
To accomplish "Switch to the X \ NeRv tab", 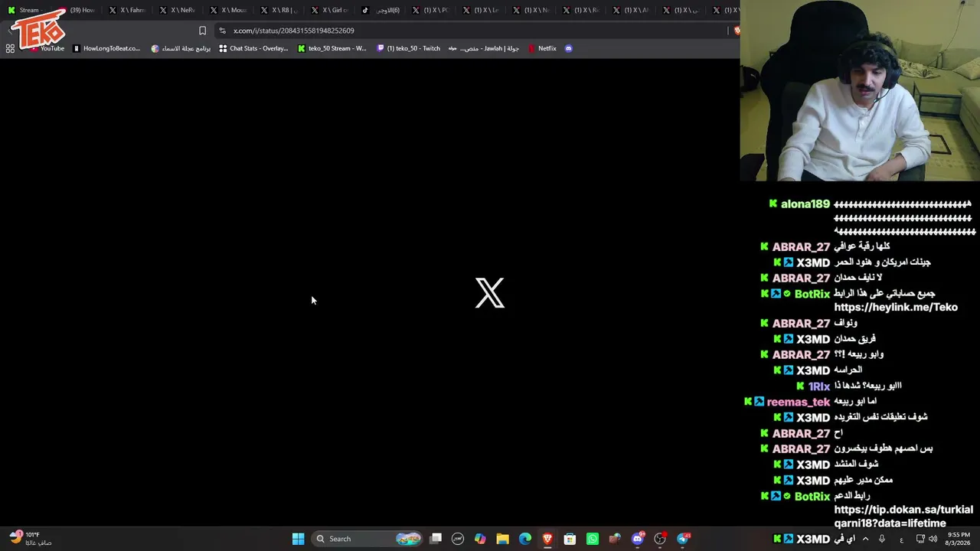I will 177,10.
